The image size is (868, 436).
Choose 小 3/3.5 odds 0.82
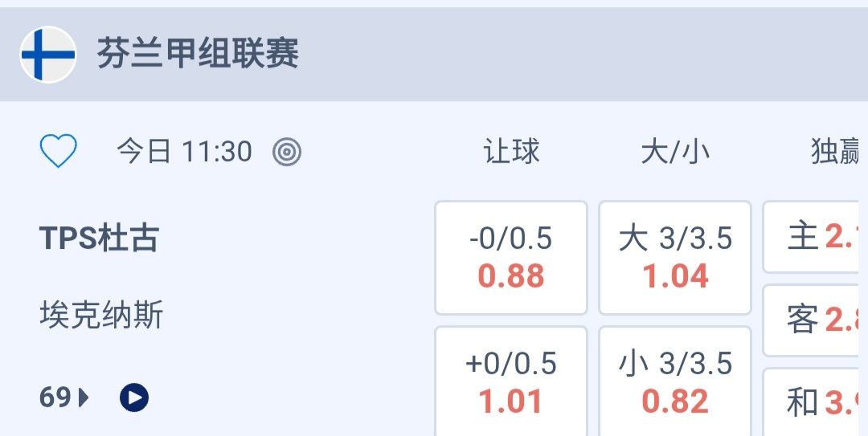[x=675, y=382]
